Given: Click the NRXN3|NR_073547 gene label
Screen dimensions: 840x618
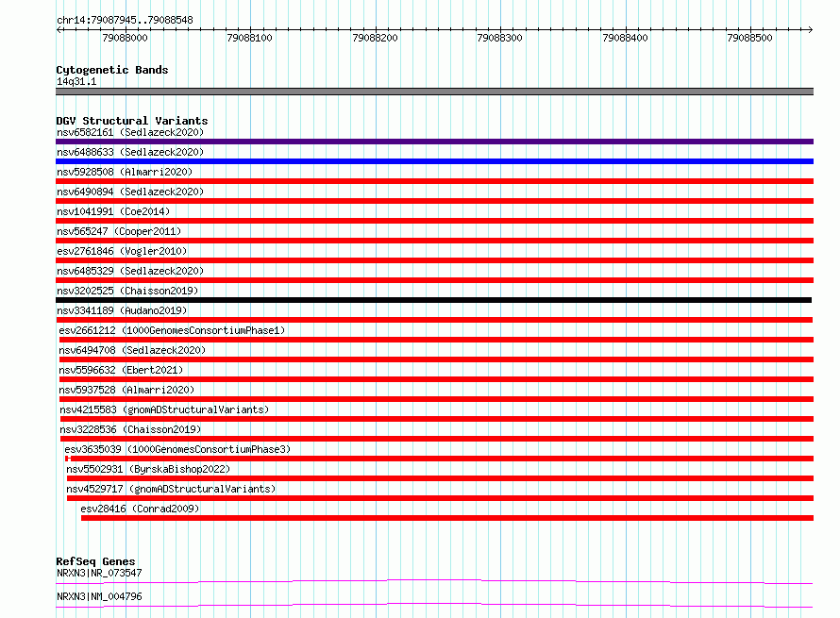Looking at the screenshot, I should coord(99,573).
